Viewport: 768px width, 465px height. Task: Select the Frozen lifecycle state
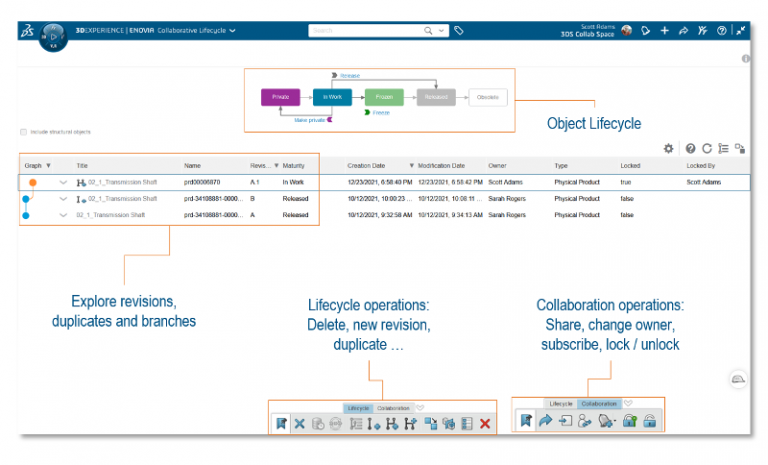[x=384, y=97]
